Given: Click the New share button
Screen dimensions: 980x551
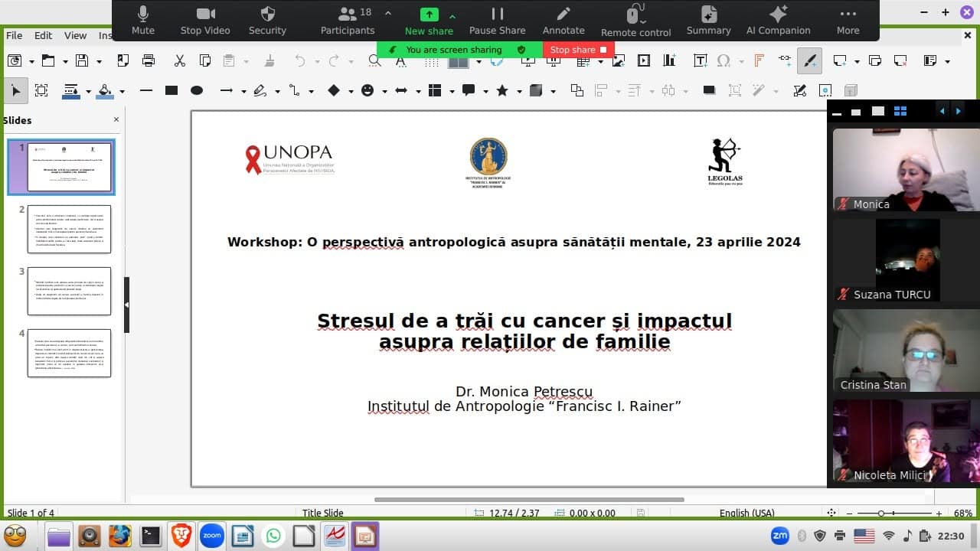Looking at the screenshot, I should (429, 21).
